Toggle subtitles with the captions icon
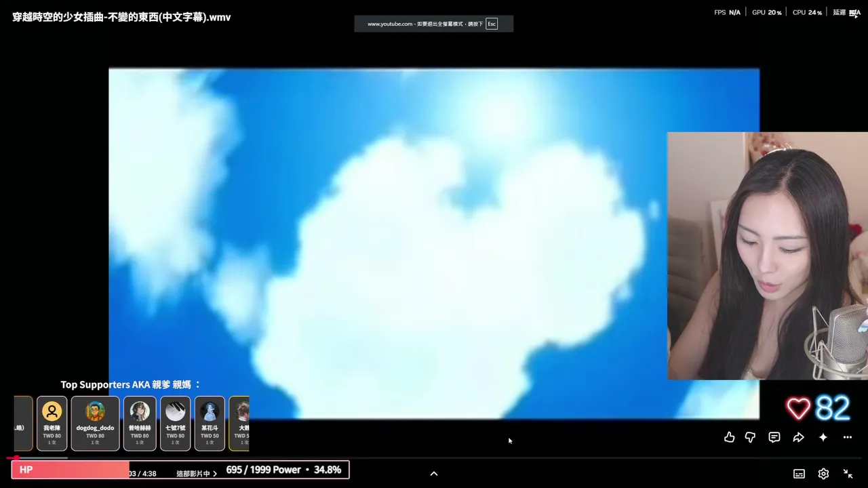Image resolution: width=868 pixels, height=488 pixels. pyautogui.click(x=800, y=474)
